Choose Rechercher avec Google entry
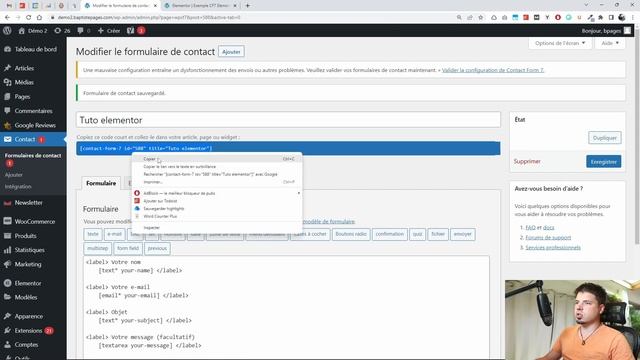Screen dimensions: 640x360 pyautogui.click(x=217, y=174)
